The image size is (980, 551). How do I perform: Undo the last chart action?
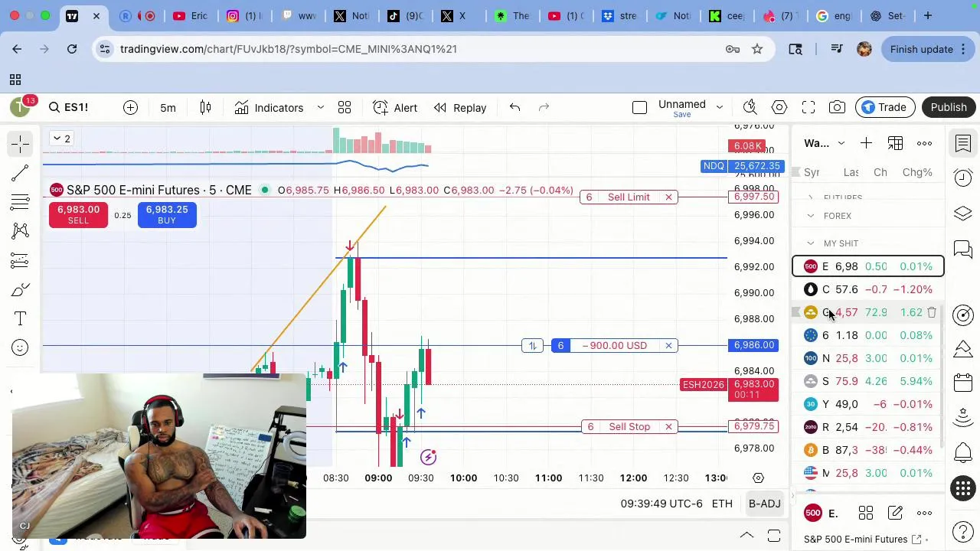[514, 107]
